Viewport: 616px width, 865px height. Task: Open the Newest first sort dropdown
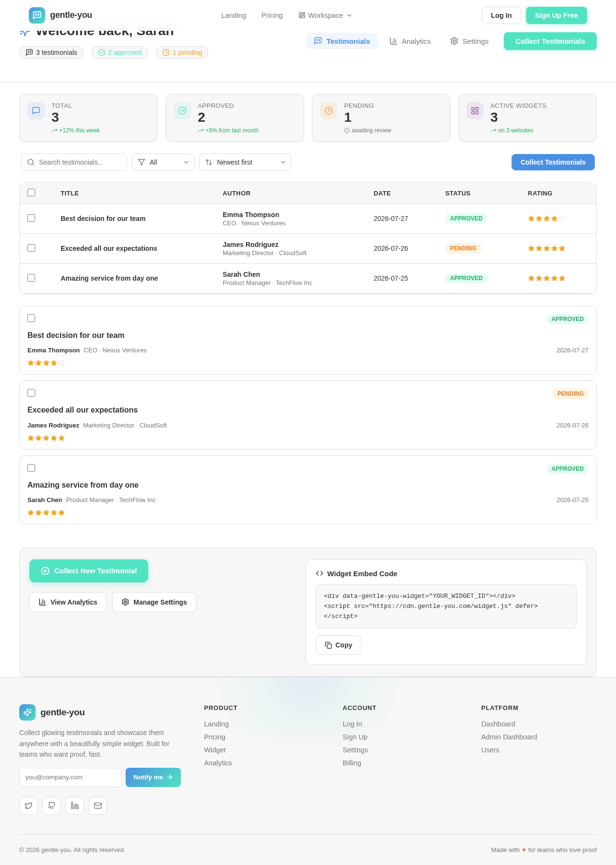[245, 162]
